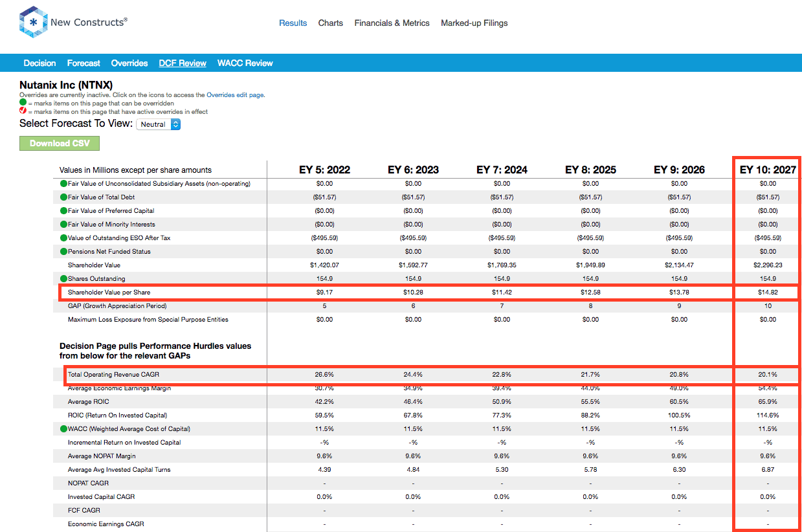Click WACC (Weighted Average Cost of Capital) label
Screen dimensions: 802x532
pos(129,429)
